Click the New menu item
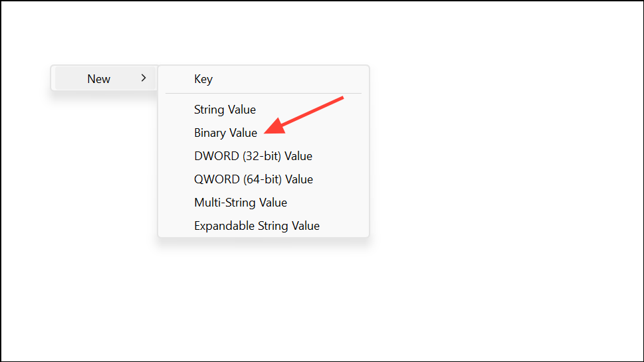This screenshot has width=644, height=362. pos(99,79)
